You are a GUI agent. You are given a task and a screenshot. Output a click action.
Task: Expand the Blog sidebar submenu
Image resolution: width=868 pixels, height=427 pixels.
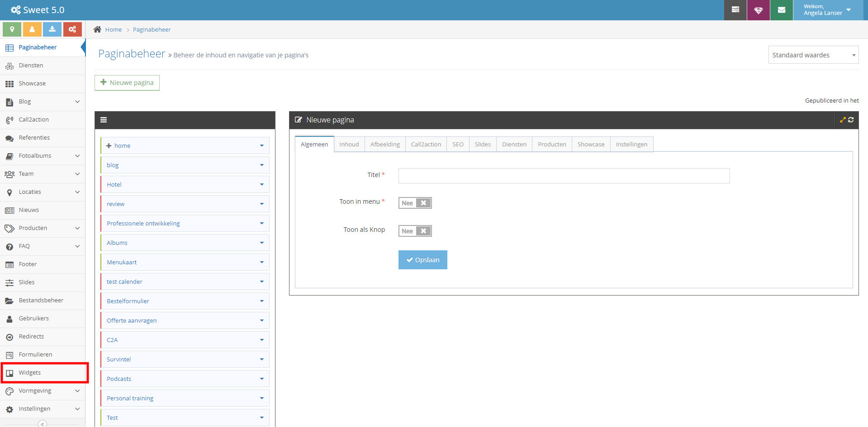[x=77, y=102]
